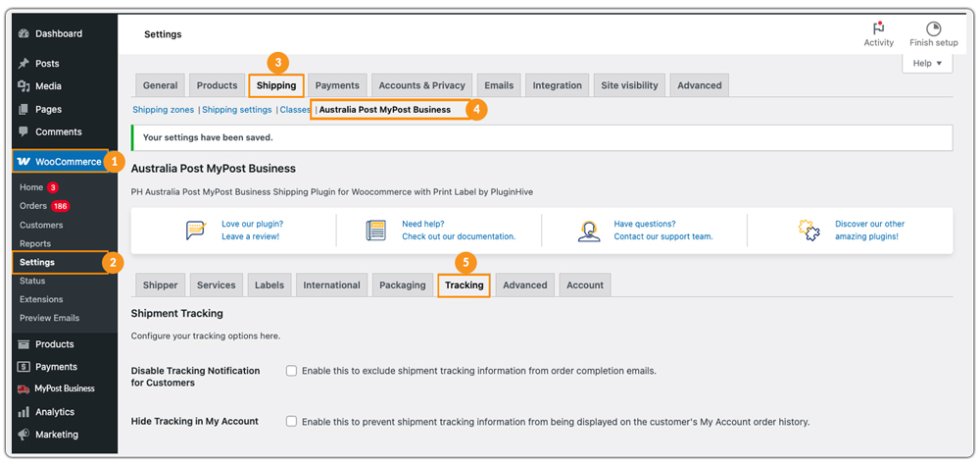
Task: Open the Shipping zones link
Action: (163, 110)
